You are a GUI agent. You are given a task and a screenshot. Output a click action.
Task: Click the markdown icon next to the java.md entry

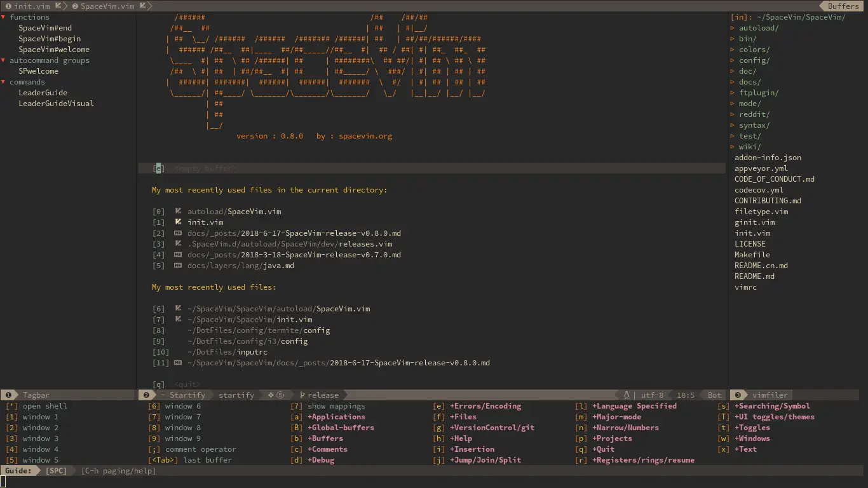(x=179, y=266)
